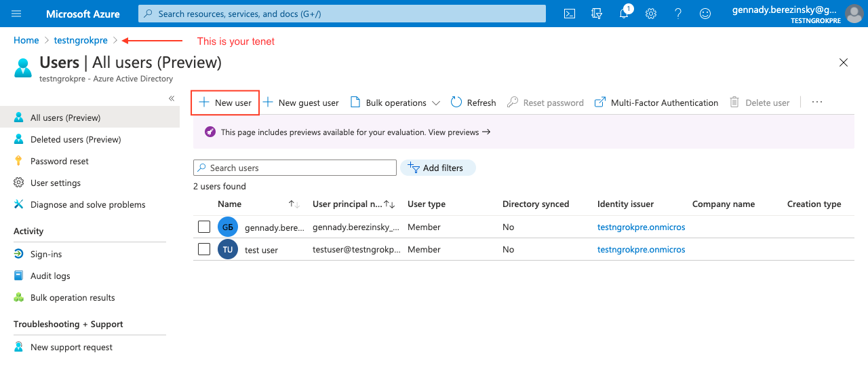868x374 pixels.
Task: Click the Refresh icon in toolbar
Action: coord(456,102)
